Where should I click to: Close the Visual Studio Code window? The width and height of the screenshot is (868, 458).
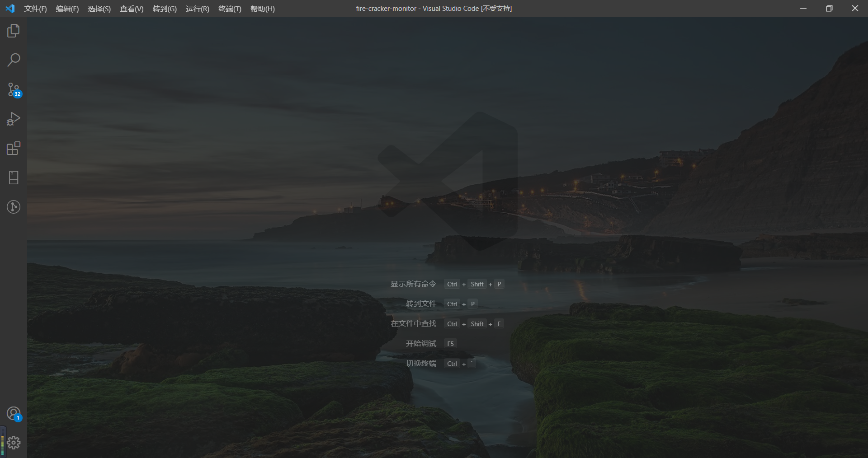click(855, 9)
